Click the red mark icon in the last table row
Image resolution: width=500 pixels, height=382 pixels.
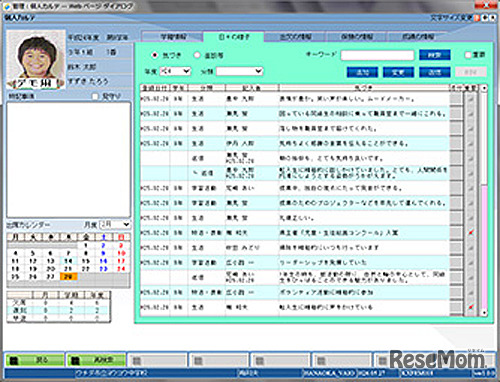tap(471, 307)
